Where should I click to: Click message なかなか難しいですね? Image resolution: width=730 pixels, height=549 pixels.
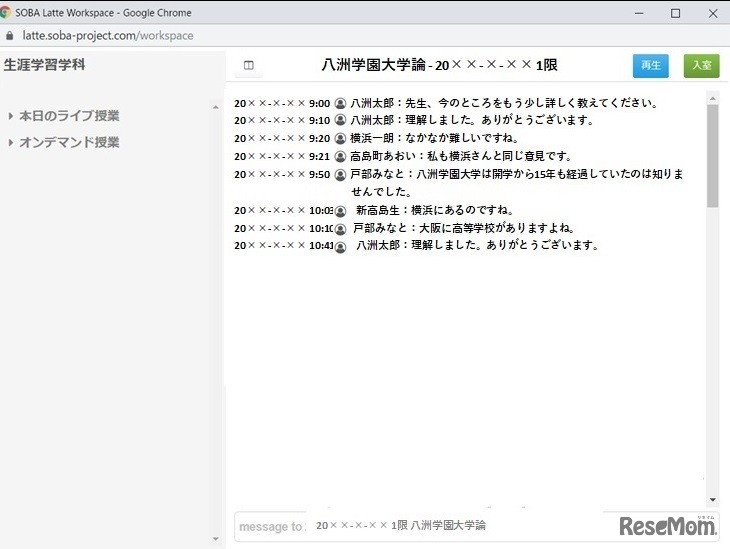[461, 138]
